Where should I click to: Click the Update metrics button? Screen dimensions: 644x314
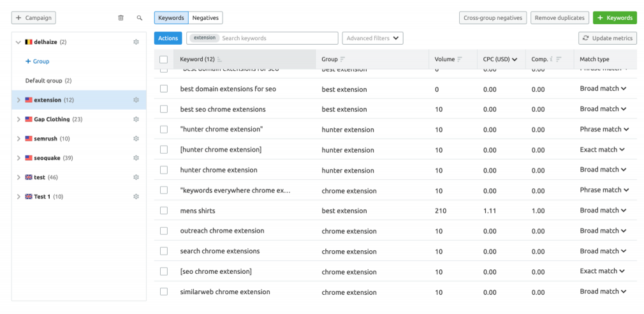(608, 38)
